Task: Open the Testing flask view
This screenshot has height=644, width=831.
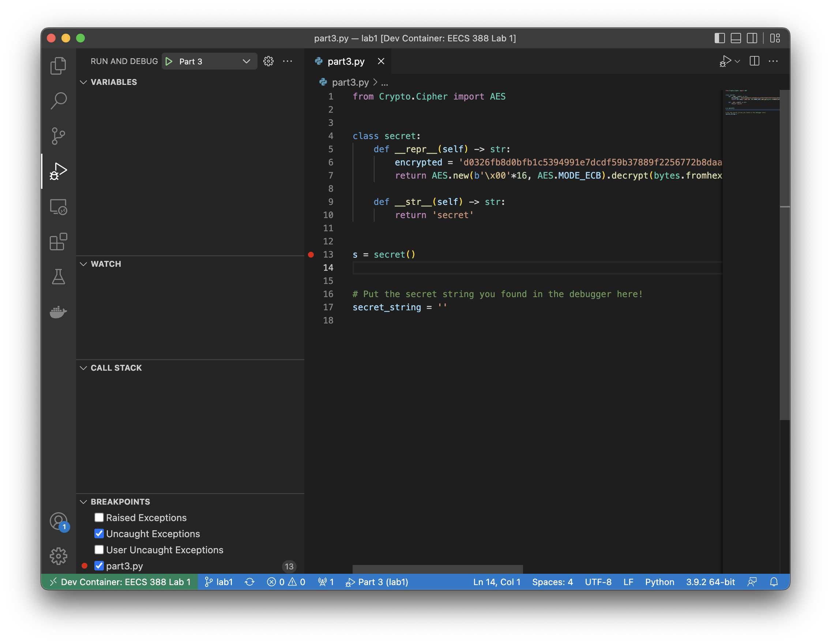Action: (x=58, y=277)
